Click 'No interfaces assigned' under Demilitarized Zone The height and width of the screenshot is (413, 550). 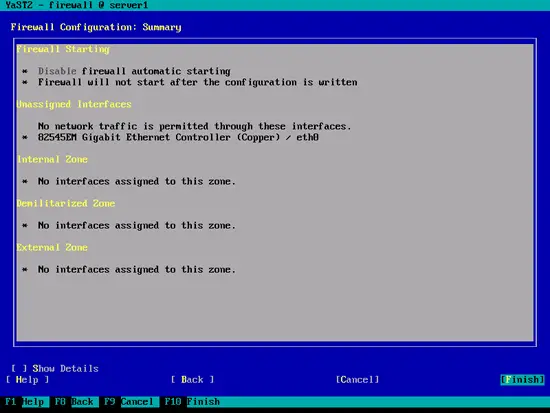[x=137, y=225]
